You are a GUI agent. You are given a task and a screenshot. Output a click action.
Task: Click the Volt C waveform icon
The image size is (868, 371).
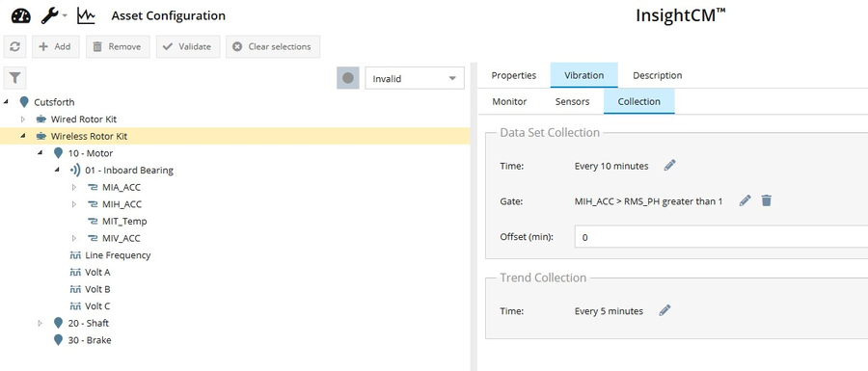(x=75, y=306)
